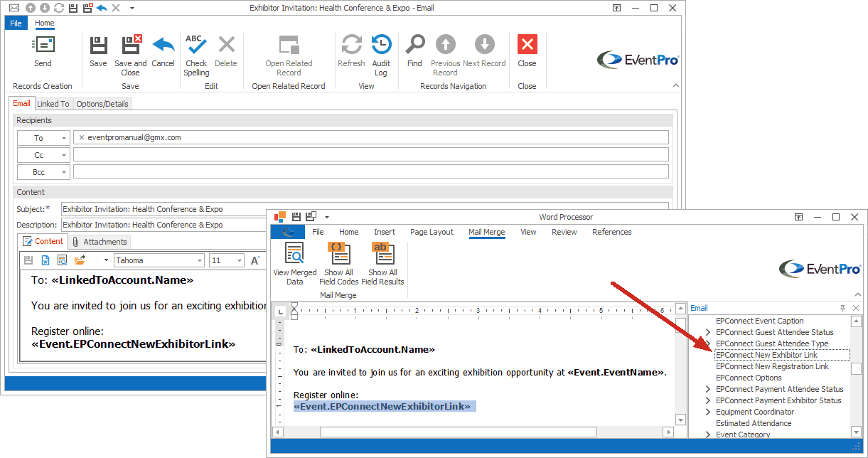Click quick-access down arrow in Email title bar
Image resolution: width=868 pixels, height=458 pixels.
[x=44, y=8]
